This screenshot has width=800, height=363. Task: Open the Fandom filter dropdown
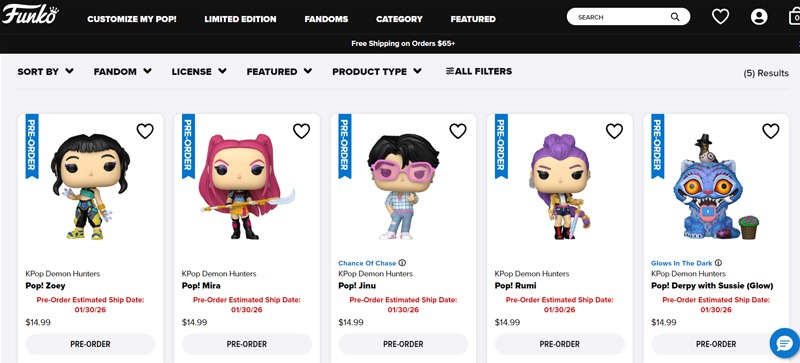(x=122, y=71)
